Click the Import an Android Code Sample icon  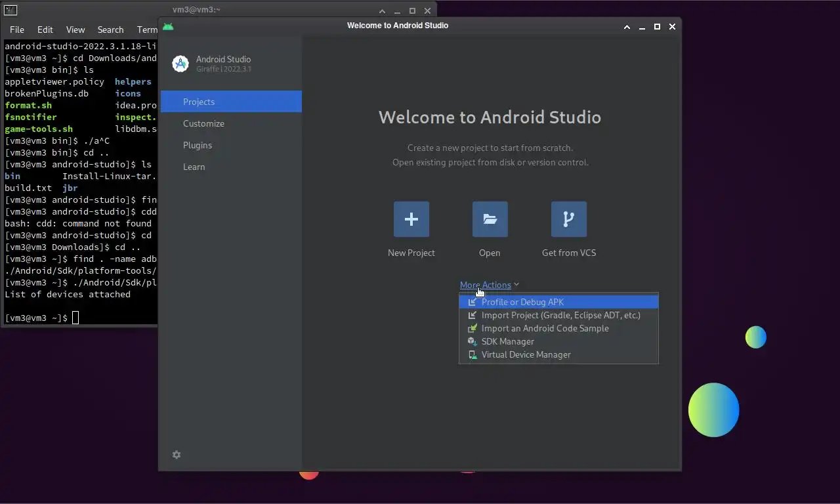472,329
